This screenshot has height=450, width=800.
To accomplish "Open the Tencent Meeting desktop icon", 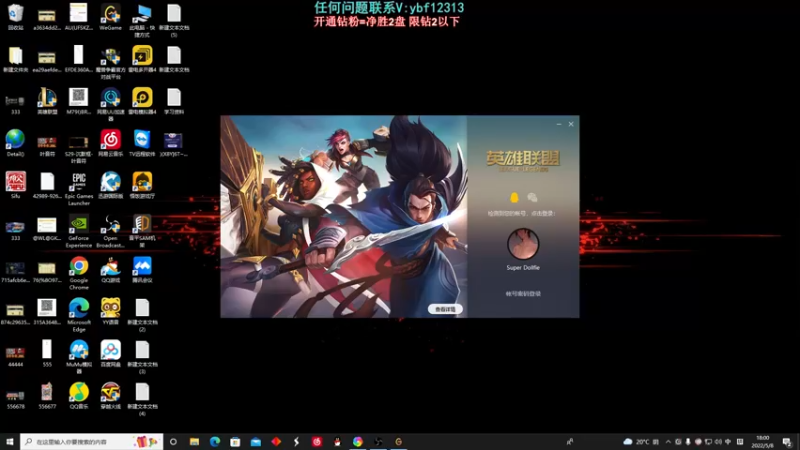I will (142, 269).
